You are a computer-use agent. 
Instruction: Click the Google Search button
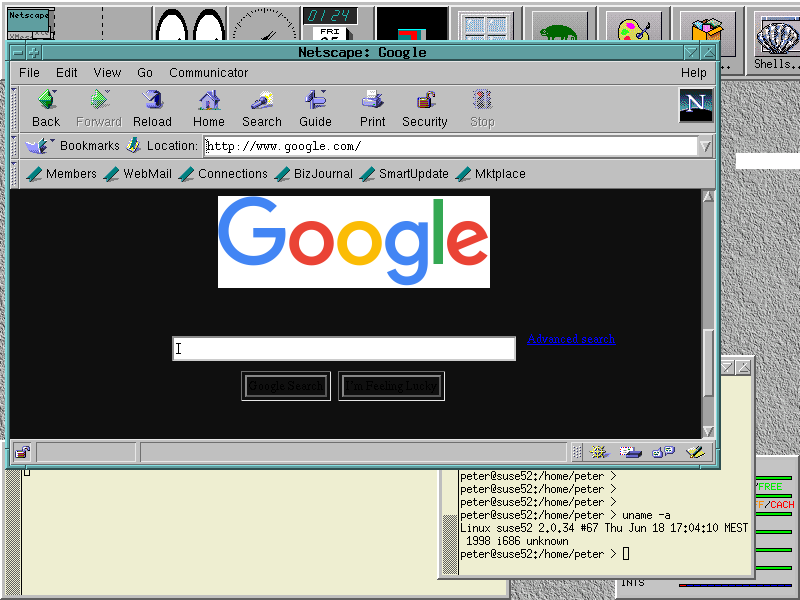(286, 386)
